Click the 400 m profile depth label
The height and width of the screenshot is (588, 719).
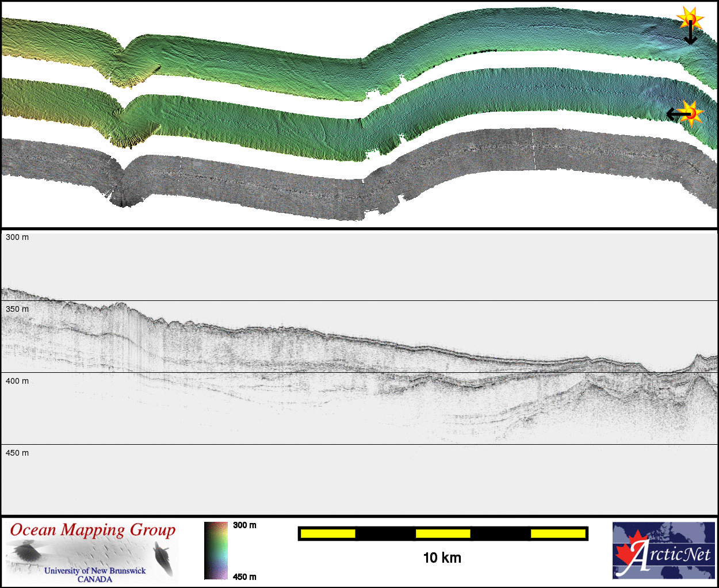17,381
